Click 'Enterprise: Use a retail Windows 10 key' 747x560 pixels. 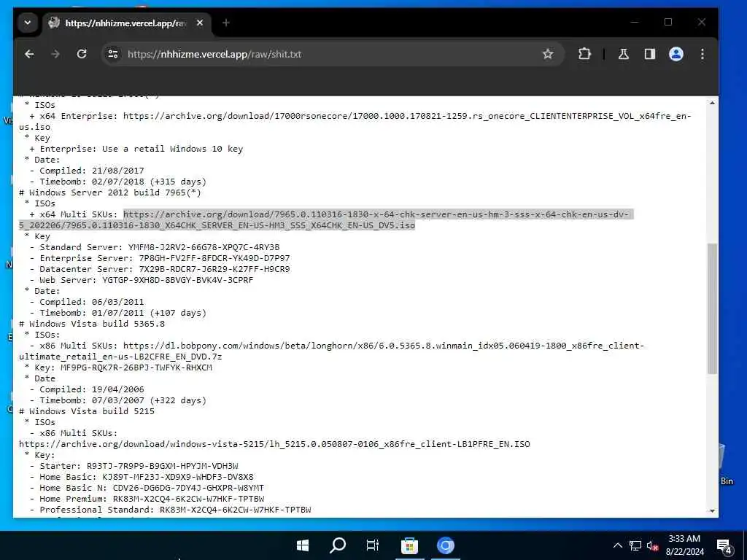pos(136,149)
